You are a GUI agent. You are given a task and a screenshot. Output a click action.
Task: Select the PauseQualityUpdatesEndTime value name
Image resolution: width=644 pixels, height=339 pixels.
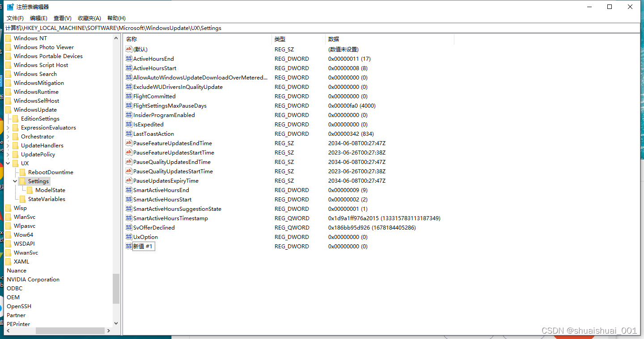[x=172, y=162]
